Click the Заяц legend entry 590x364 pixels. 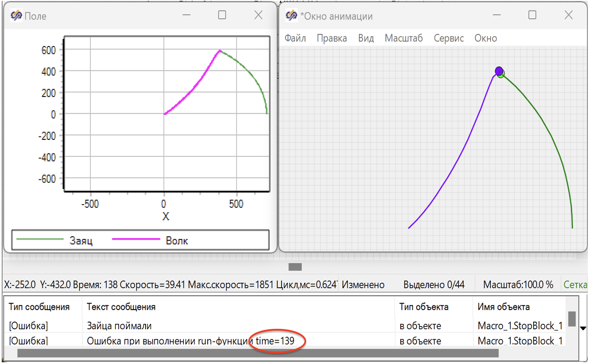54,240
